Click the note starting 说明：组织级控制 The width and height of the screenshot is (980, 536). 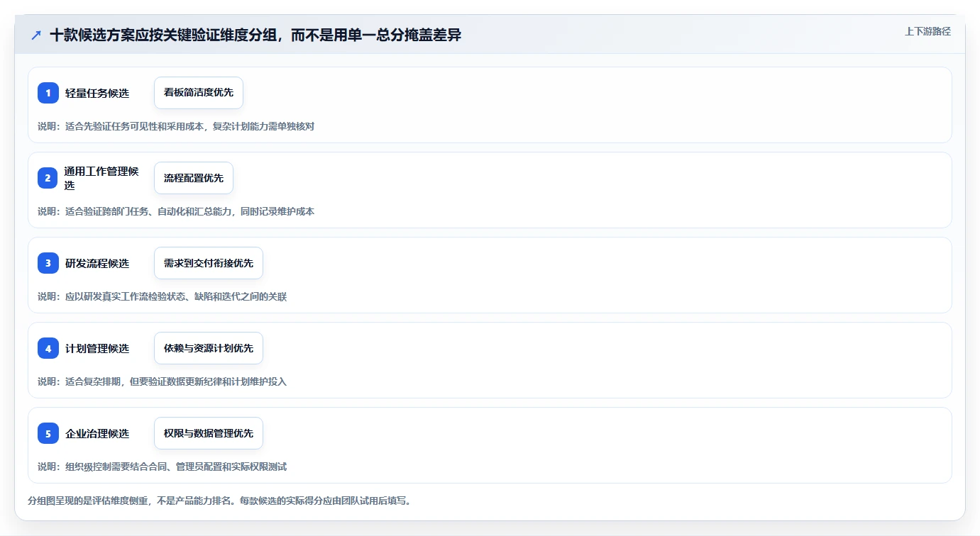tap(163, 467)
